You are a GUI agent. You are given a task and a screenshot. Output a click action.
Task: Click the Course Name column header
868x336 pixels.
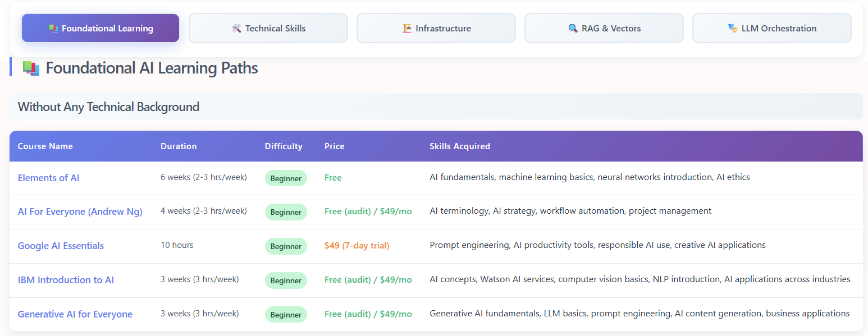tap(45, 146)
